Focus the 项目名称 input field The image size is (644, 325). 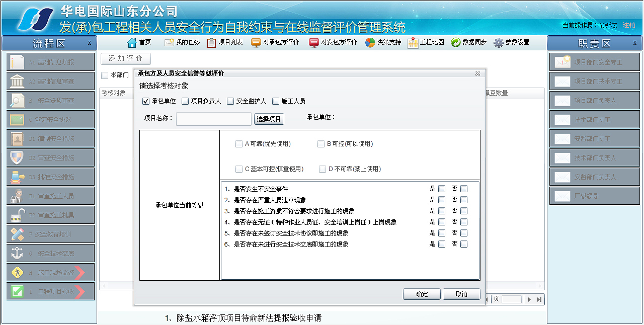pyautogui.click(x=214, y=119)
